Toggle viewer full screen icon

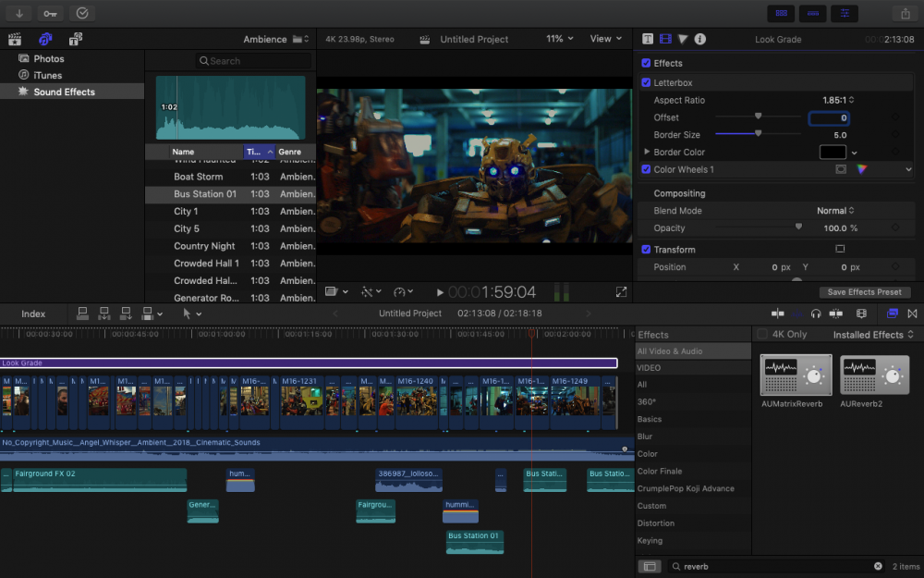point(621,292)
